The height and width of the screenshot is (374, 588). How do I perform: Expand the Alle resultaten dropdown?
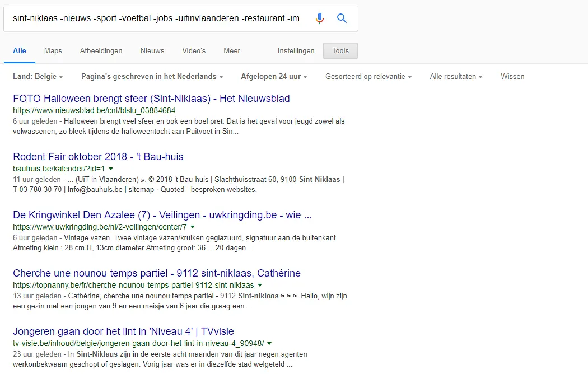click(456, 77)
